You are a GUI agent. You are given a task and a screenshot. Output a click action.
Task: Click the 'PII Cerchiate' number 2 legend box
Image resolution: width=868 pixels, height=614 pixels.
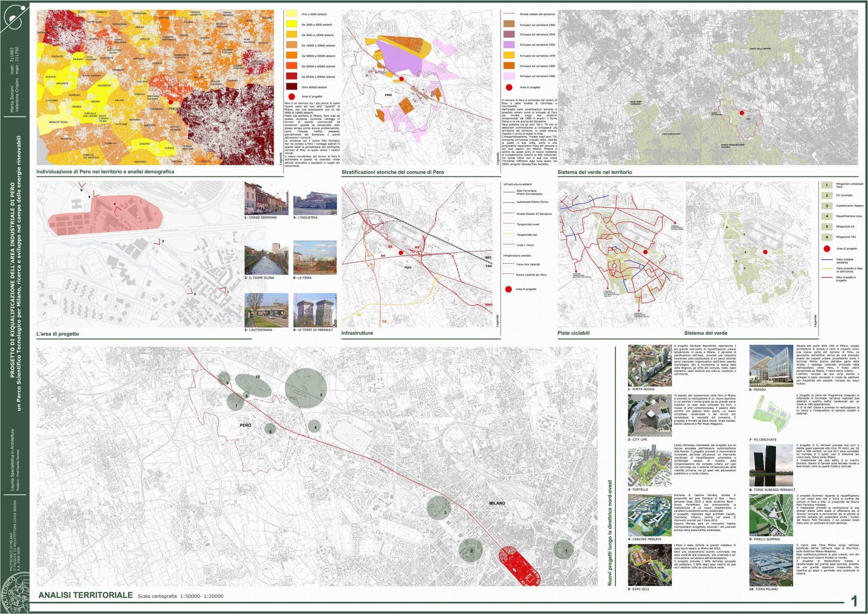[x=827, y=195]
